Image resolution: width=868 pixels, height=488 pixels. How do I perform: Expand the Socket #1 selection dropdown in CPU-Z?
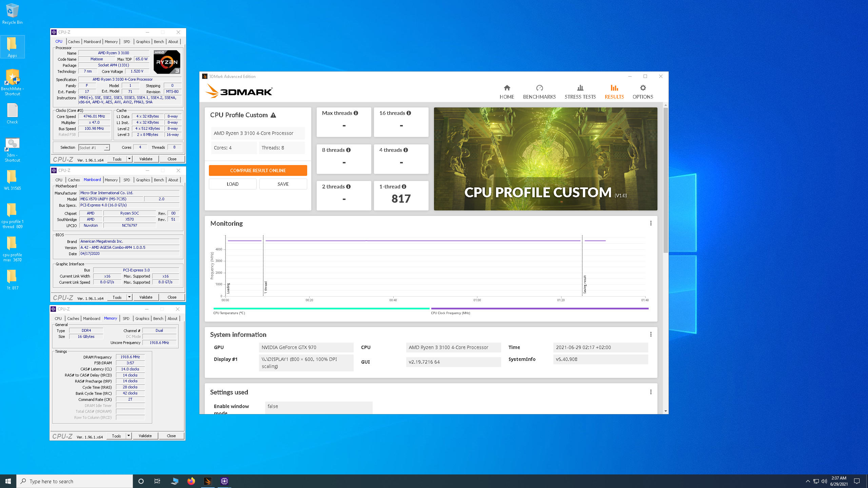107,148
